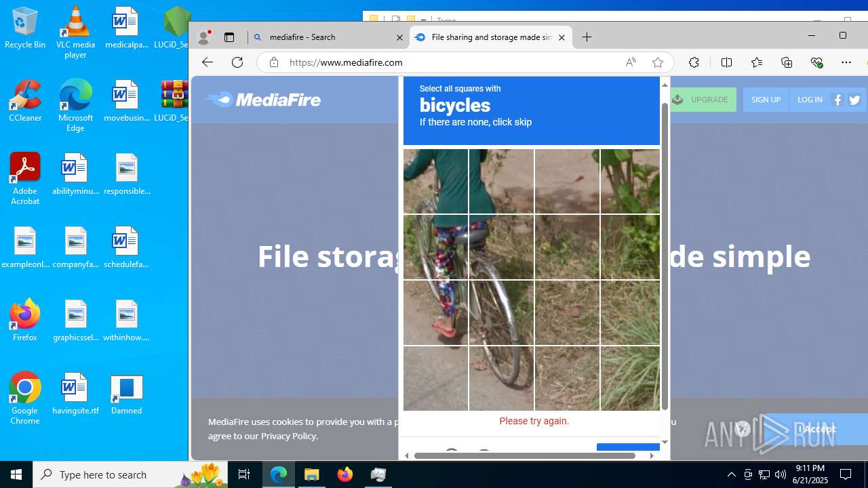Launch Microsoft Edge desktop shortcut
This screenshot has width=868, height=488.
point(75,106)
